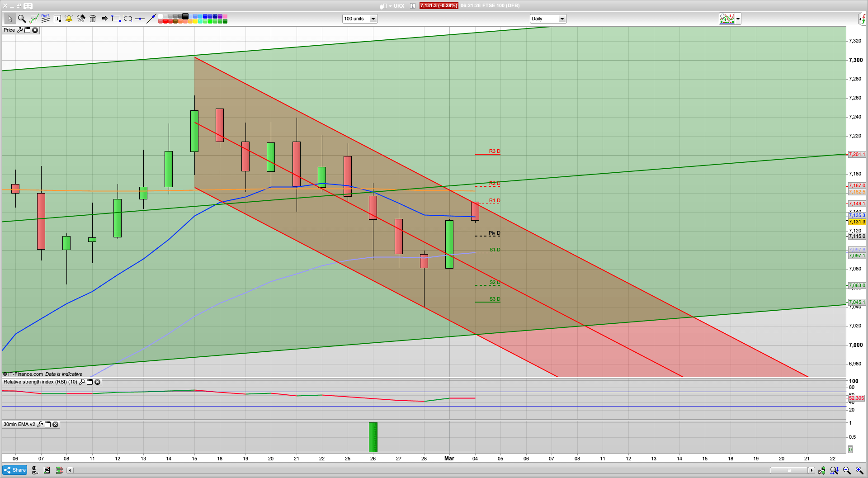The image size is (868, 478).
Task: Click the Share button
Action: pos(15,470)
